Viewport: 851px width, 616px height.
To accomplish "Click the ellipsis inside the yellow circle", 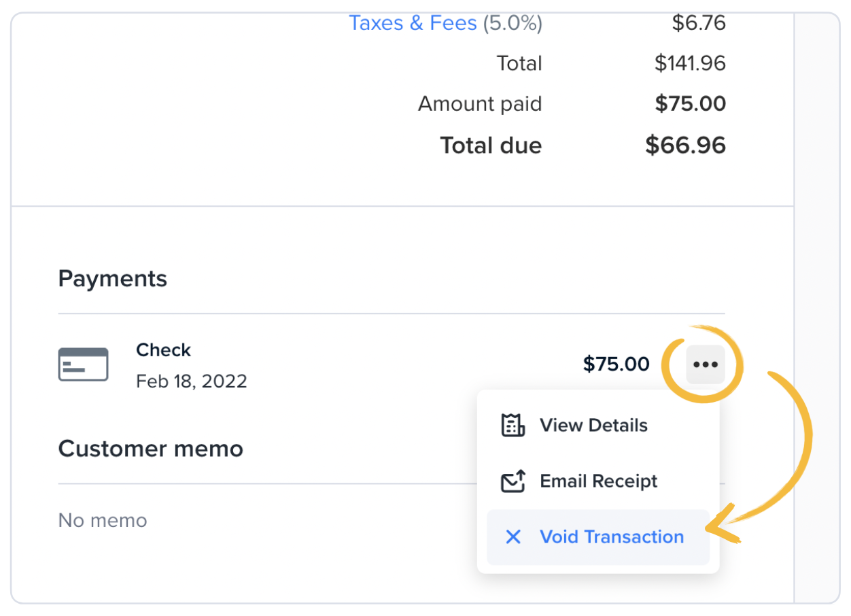I will tap(705, 364).
